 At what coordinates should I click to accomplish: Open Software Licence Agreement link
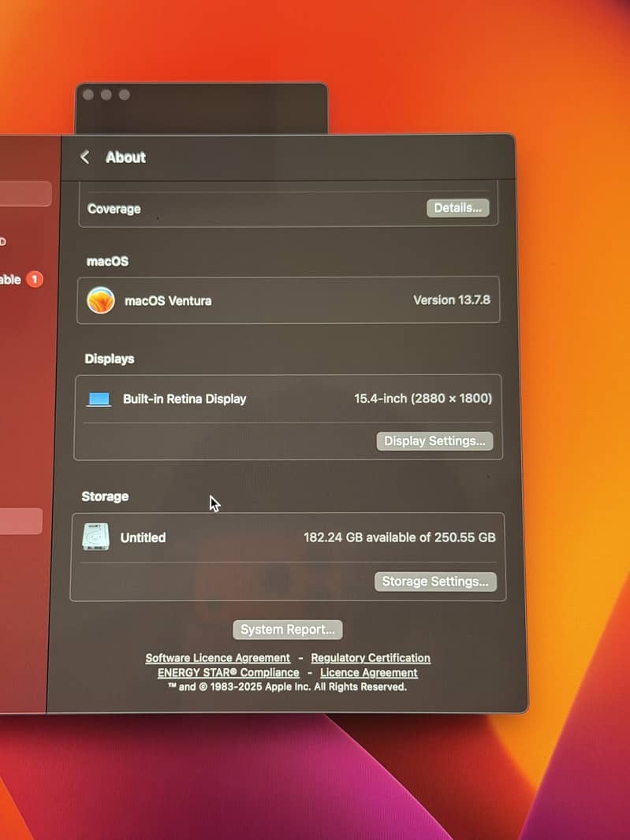tap(218, 658)
